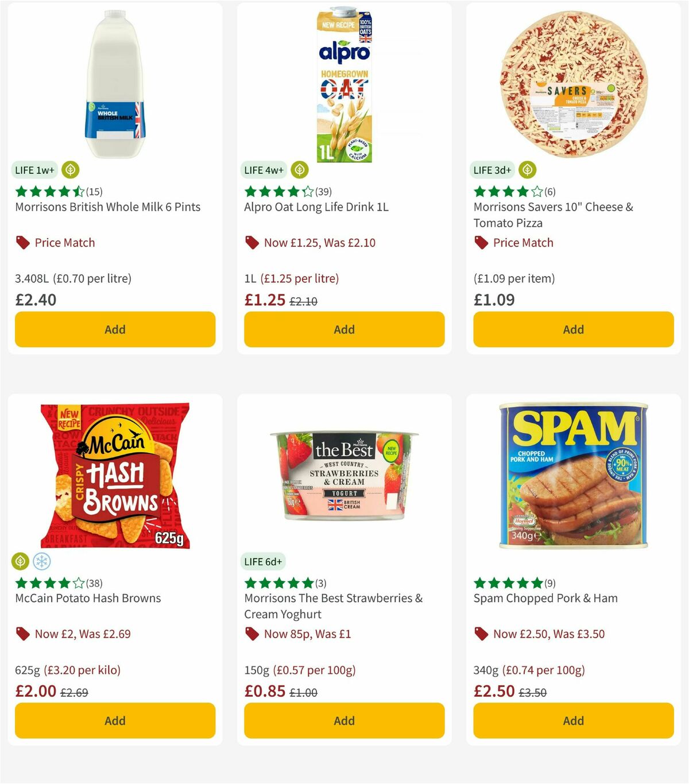Select the LIFE 3d+ badge on the pizza
Viewport: 689px width, 784px height.
(491, 170)
